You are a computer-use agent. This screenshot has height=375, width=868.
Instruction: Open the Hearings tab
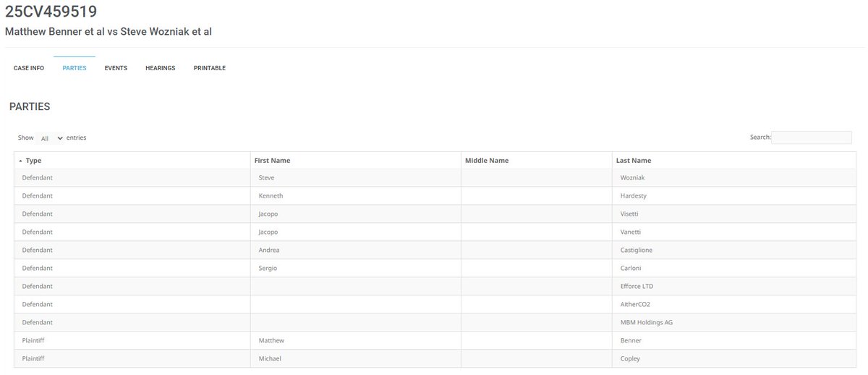(x=161, y=68)
